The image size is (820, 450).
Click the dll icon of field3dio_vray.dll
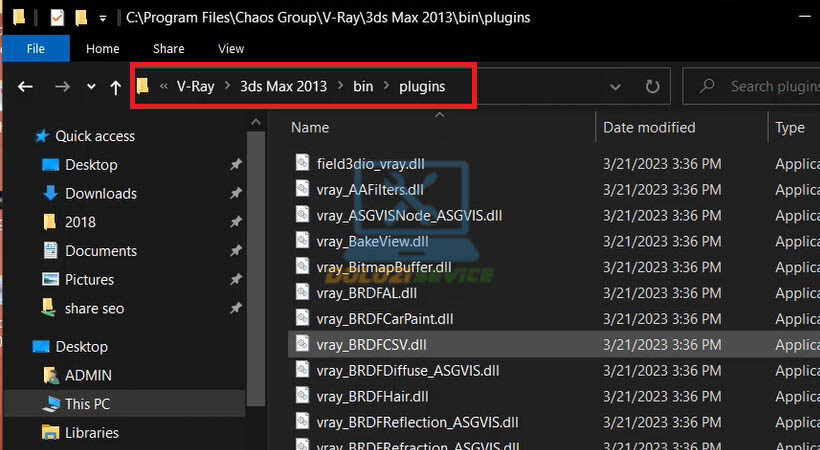pos(302,163)
